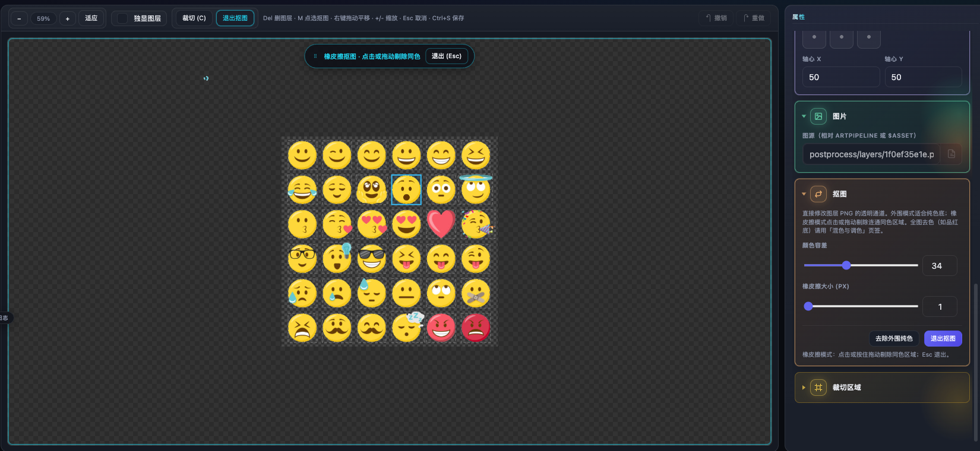Toggle the 退出抠图 mode button in toolbar
Screen dimensions: 980x451
(x=235, y=18)
